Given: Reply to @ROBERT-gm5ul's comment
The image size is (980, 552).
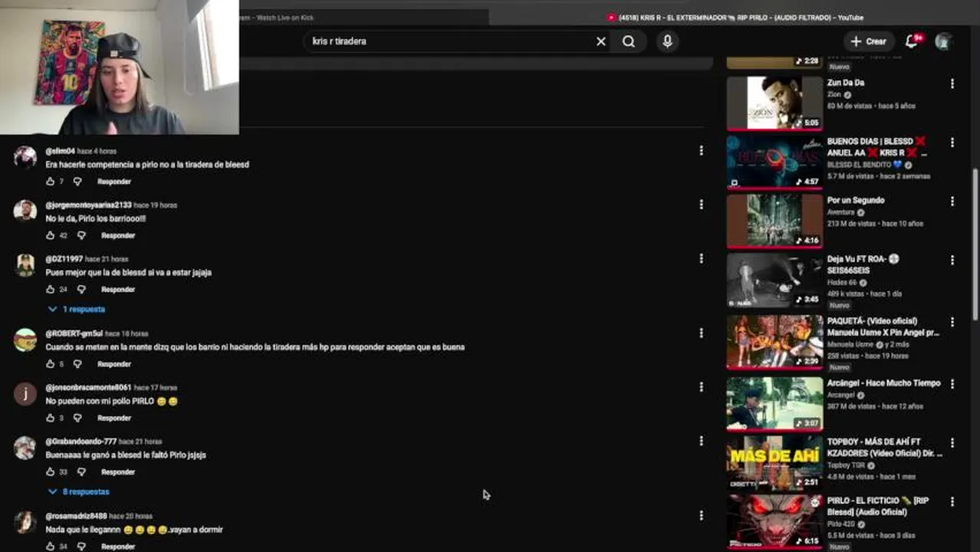Looking at the screenshot, I should pos(114,364).
